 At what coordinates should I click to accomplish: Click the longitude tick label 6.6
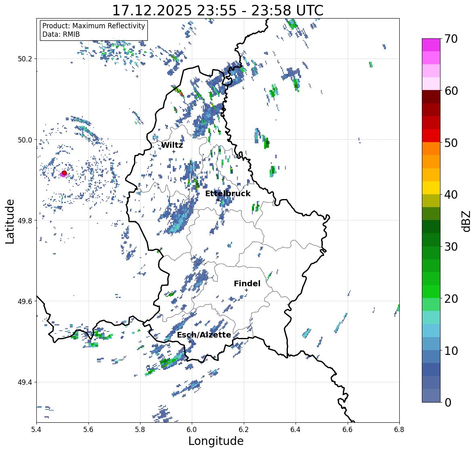click(x=348, y=430)
